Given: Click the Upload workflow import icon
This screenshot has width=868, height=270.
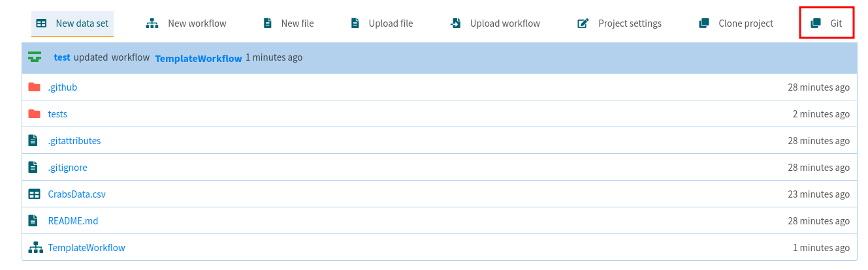Looking at the screenshot, I should pyautogui.click(x=455, y=23).
